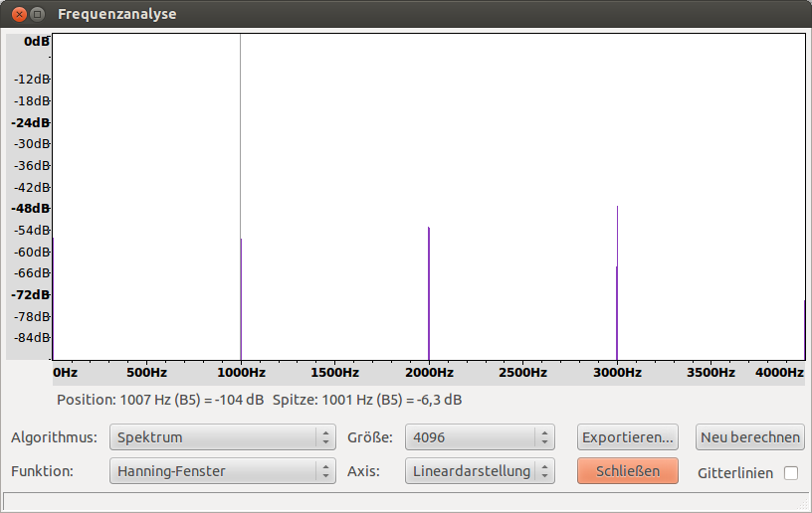The width and height of the screenshot is (812, 513).
Task: Click the Exportieren... button
Action: point(628,437)
